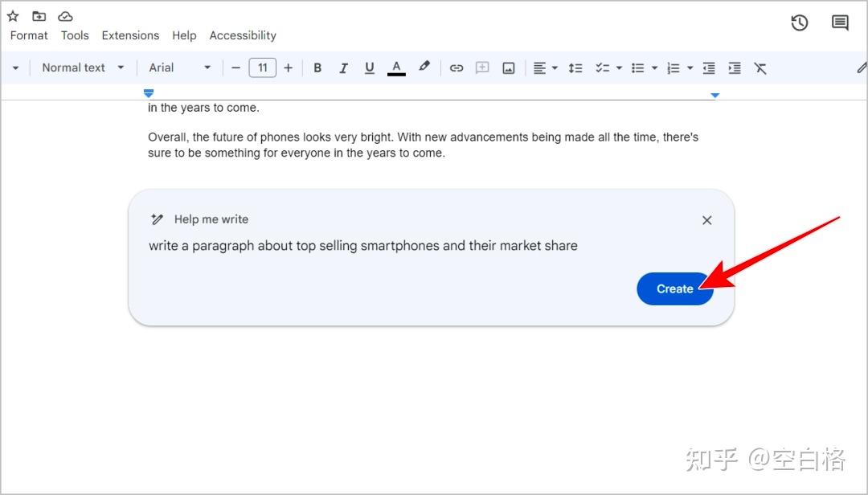This screenshot has width=868, height=495.
Task: Open the Extensions menu
Action: click(130, 35)
